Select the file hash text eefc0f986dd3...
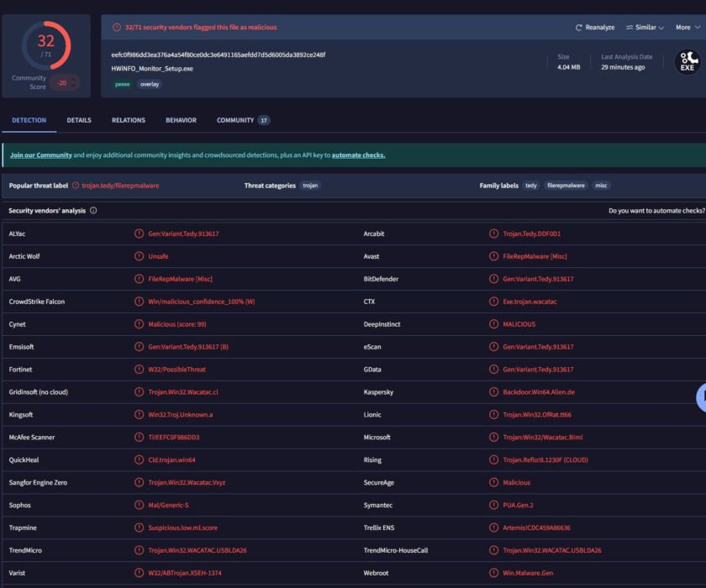Screen dimensions: 706x588 pos(219,55)
